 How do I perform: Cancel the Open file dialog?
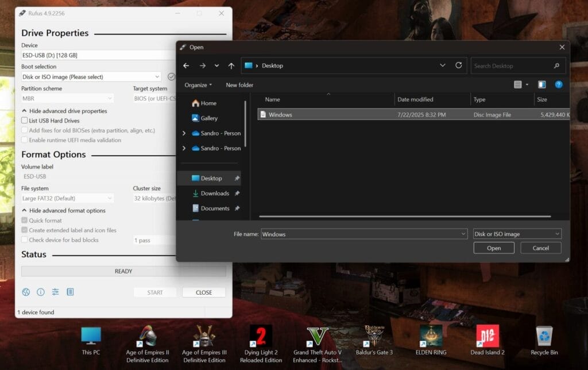pyautogui.click(x=541, y=248)
